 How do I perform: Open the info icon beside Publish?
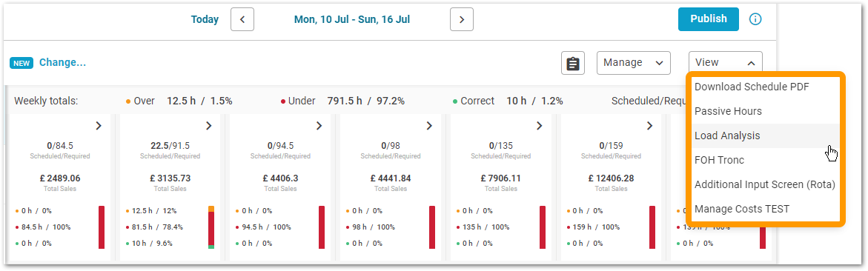coord(755,19)
